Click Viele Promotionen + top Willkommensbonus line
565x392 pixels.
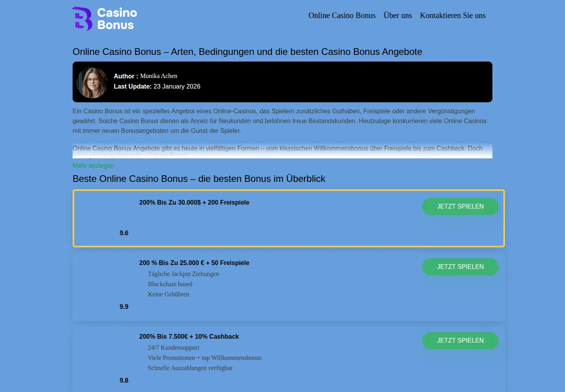pos(204,358)
